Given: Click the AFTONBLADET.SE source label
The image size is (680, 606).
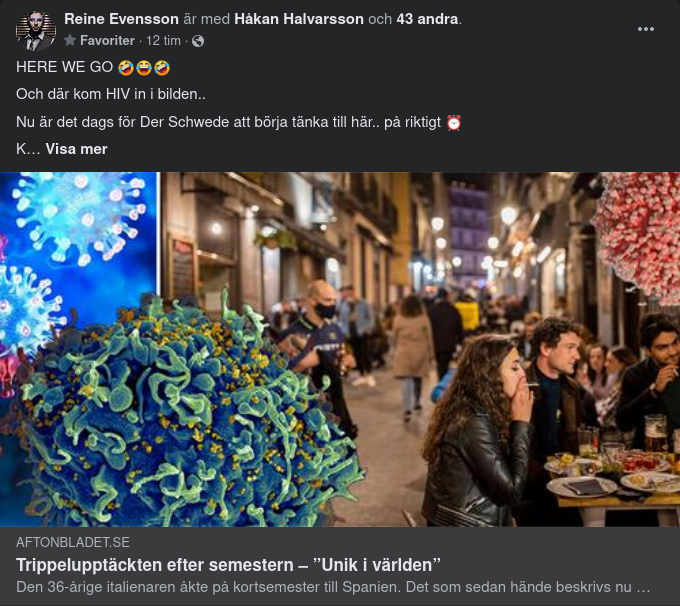Looking at the screenshot, I should pyautogui.click(x=73, y=542).
